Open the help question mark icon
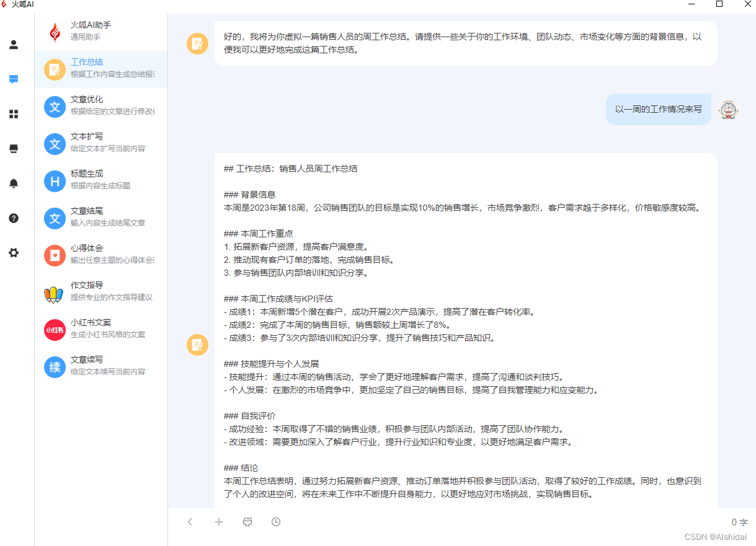 (14, 218)
